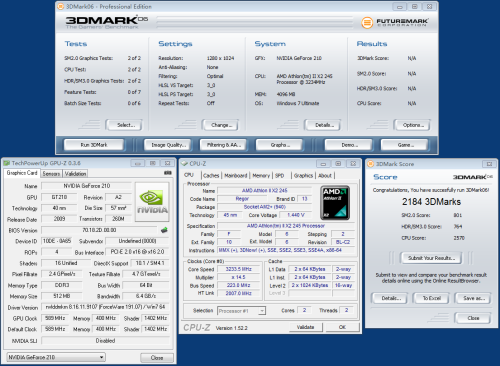Image resolution: width=500 pixels, height=366 pixels.
Task: Click the Memory Size value 512 MB
Action: pos(61,296)
